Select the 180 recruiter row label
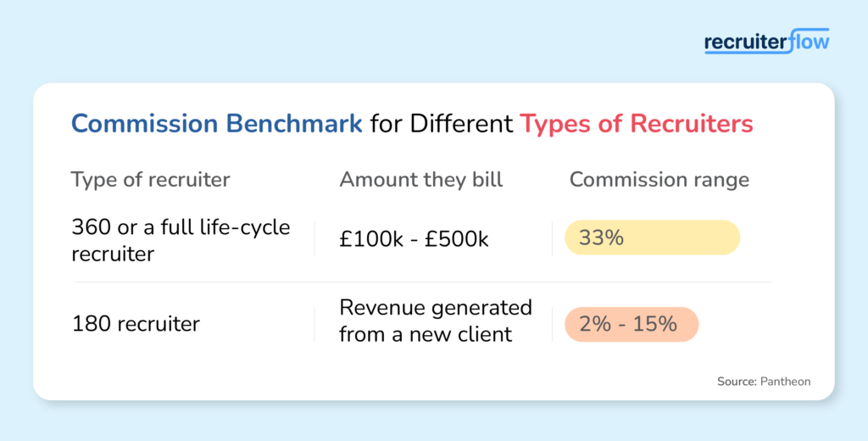The height and width of the screenshot is (441, 868). tap(136, 324)
